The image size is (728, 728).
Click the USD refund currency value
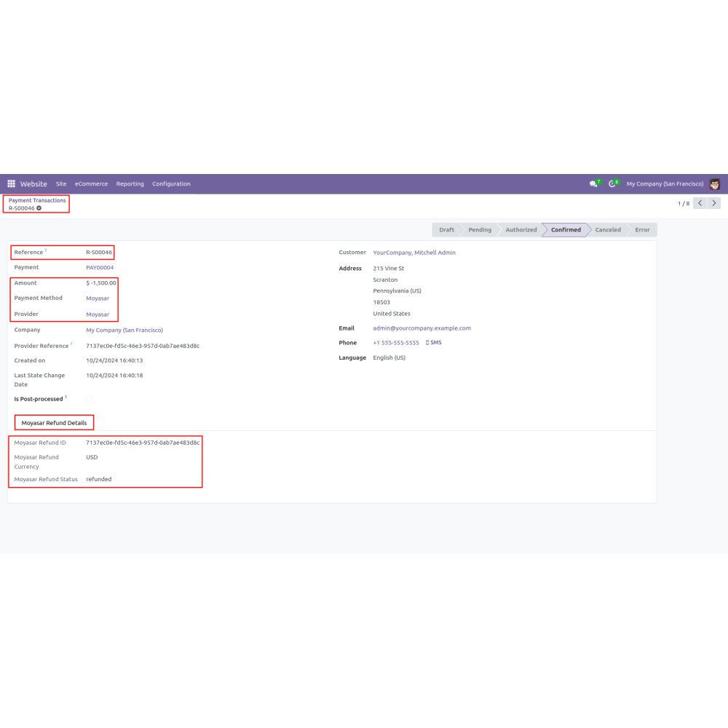coord(92,457)
